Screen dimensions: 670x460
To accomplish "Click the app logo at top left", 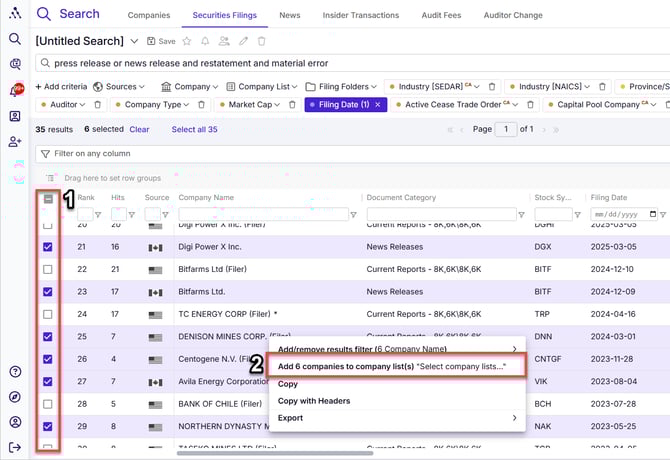I will (15, 13).
